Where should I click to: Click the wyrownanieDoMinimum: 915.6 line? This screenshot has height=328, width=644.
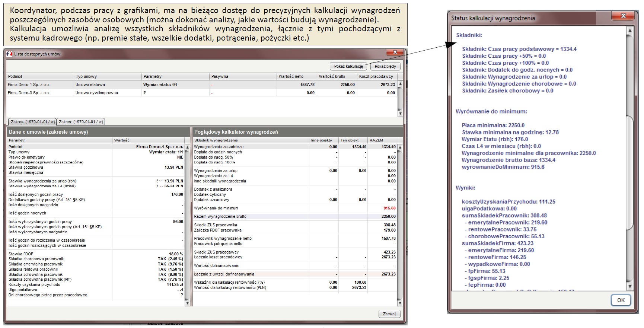pyautogui.click(x=503, y=167)
